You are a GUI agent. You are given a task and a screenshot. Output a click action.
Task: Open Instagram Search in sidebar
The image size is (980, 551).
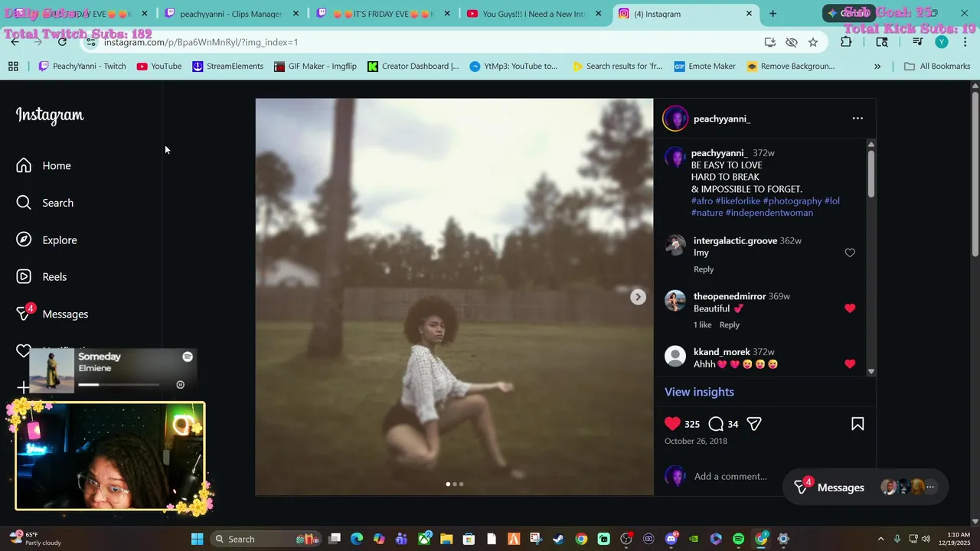(45, 203)
